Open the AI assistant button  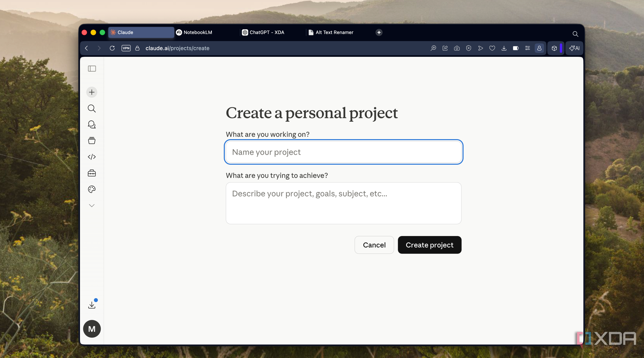574,48
